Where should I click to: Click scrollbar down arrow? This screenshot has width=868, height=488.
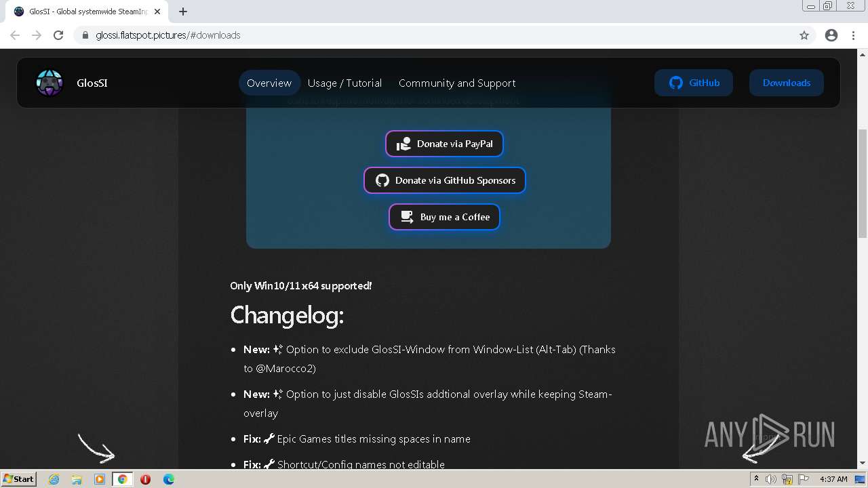point(862,464)
